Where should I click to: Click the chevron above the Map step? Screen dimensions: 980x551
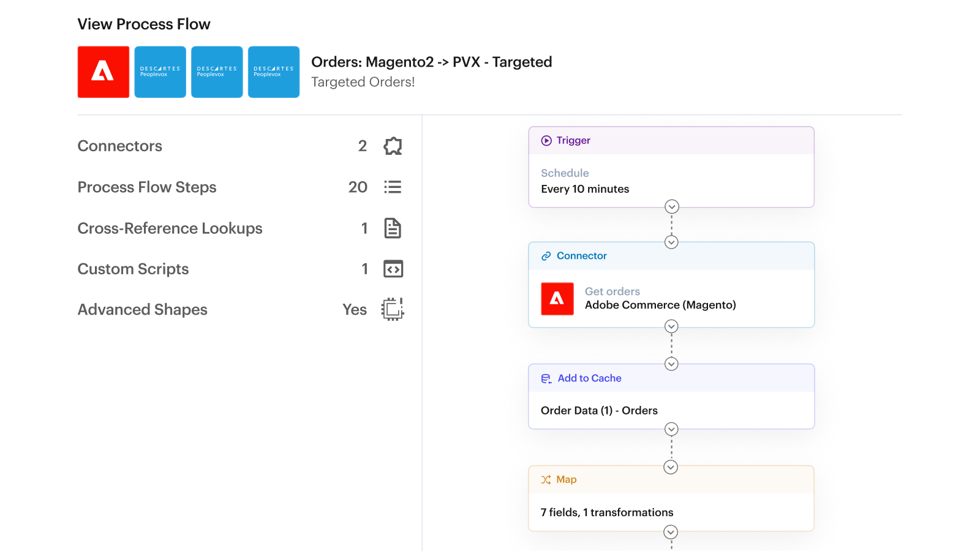tap(671, 468)
